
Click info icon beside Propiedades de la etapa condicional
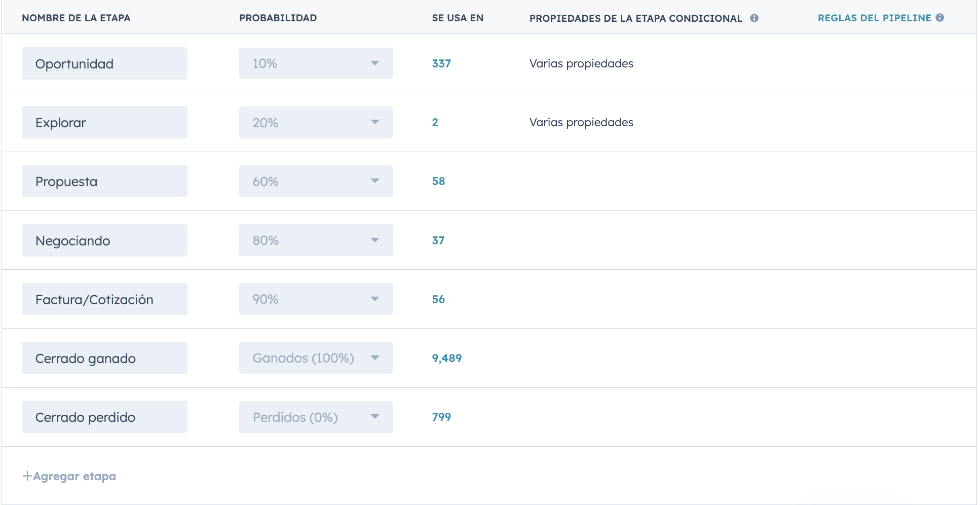click(x=754, y=18)
